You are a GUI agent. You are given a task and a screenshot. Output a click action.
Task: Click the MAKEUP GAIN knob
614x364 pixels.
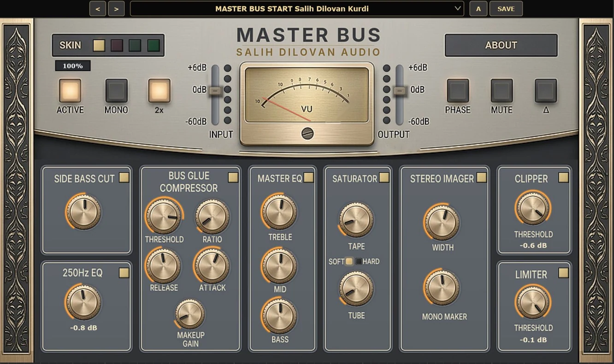(x=190, y=314)
